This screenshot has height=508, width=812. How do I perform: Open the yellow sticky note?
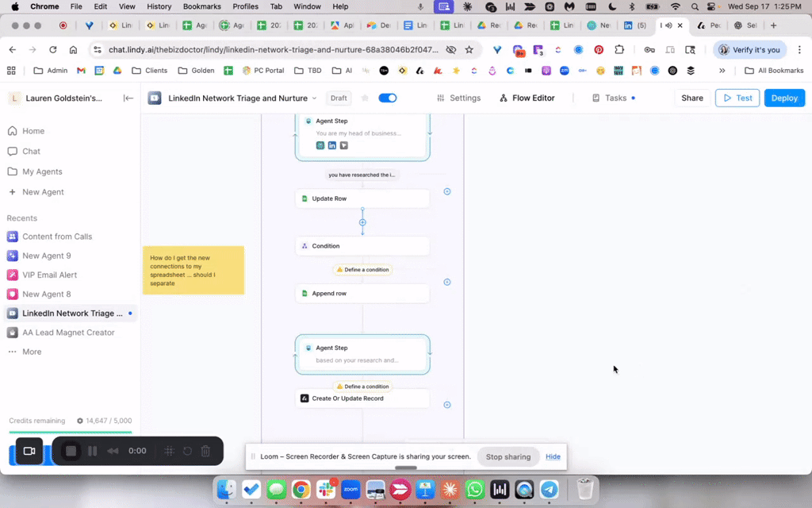[x=193, y=270]
